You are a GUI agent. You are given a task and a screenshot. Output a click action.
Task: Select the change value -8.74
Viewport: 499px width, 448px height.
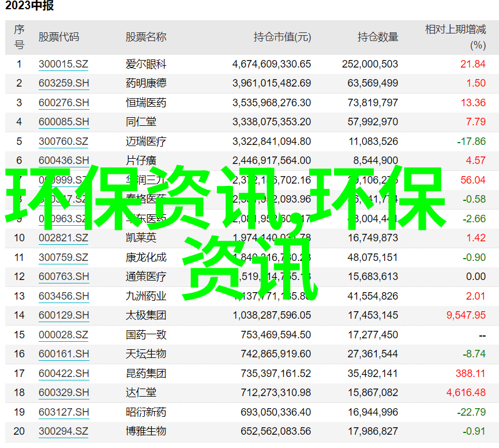coord(474,354)
